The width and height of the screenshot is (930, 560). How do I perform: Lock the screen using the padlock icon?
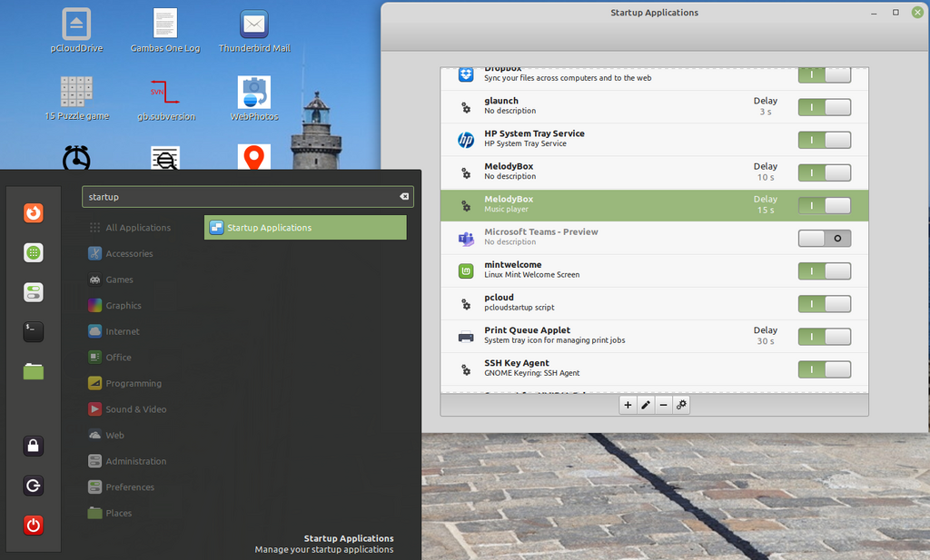click(x=34, y=446)
